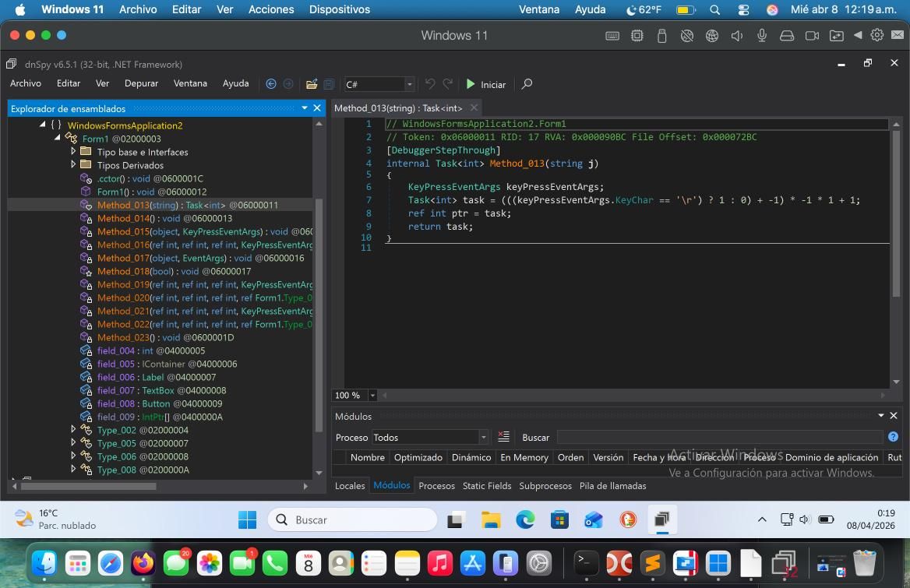Screen dimensions: 910x588
Task: Click the reset filters icon in Módulos panel
Action: tap(503, 437)
